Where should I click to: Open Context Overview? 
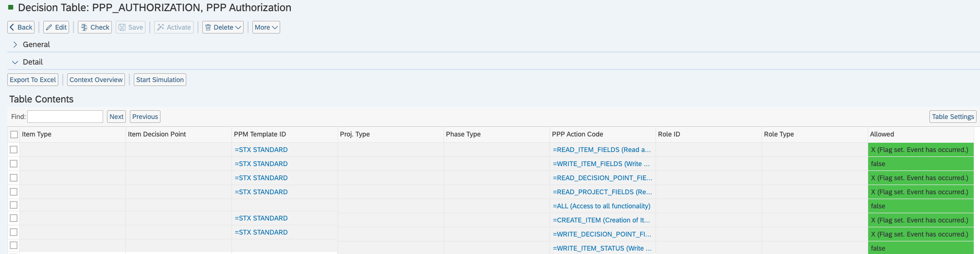click(96, 80)
